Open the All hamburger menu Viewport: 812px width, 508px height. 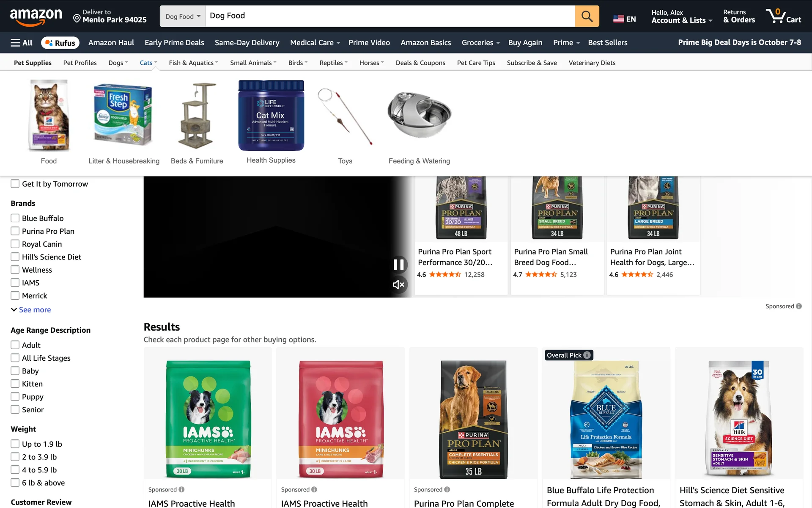[x=22, y=43]
